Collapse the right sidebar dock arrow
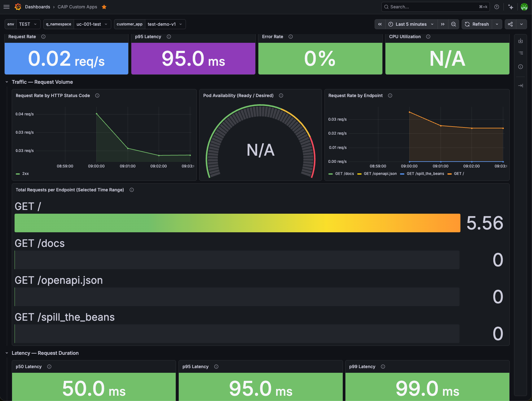 click(x=521, y=86)
